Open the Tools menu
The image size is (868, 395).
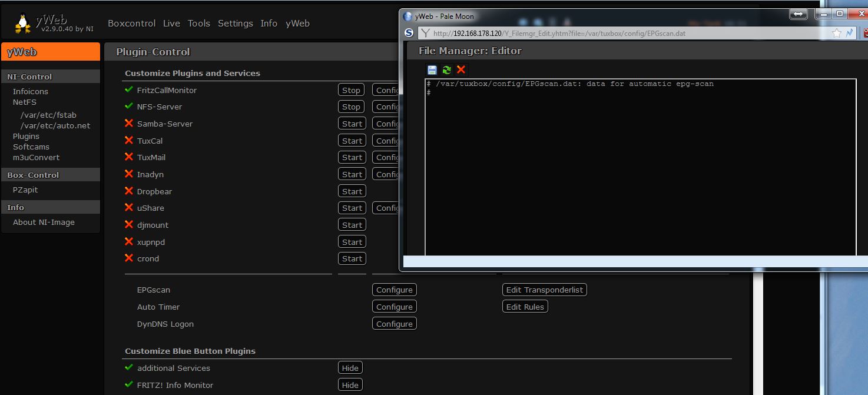[x=198, y=24]
